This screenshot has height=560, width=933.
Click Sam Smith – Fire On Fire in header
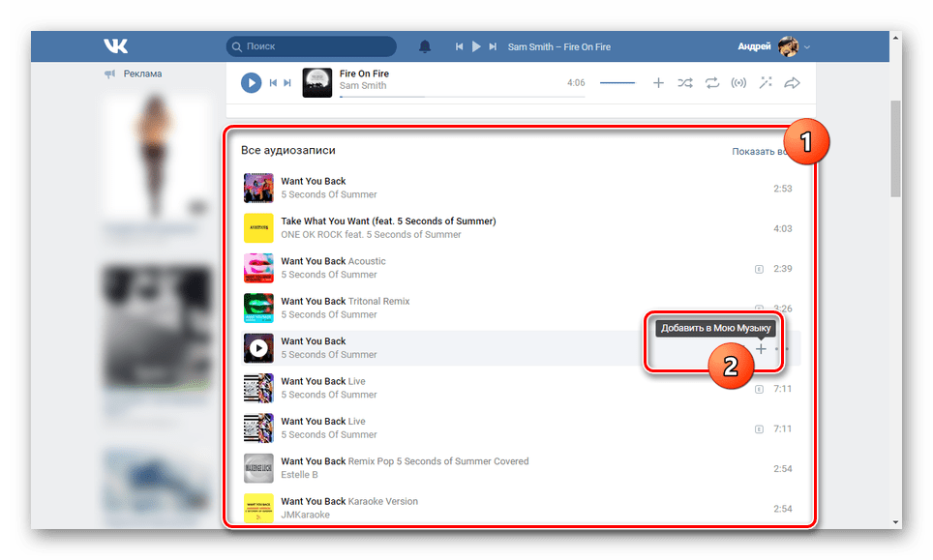point(559,47)
